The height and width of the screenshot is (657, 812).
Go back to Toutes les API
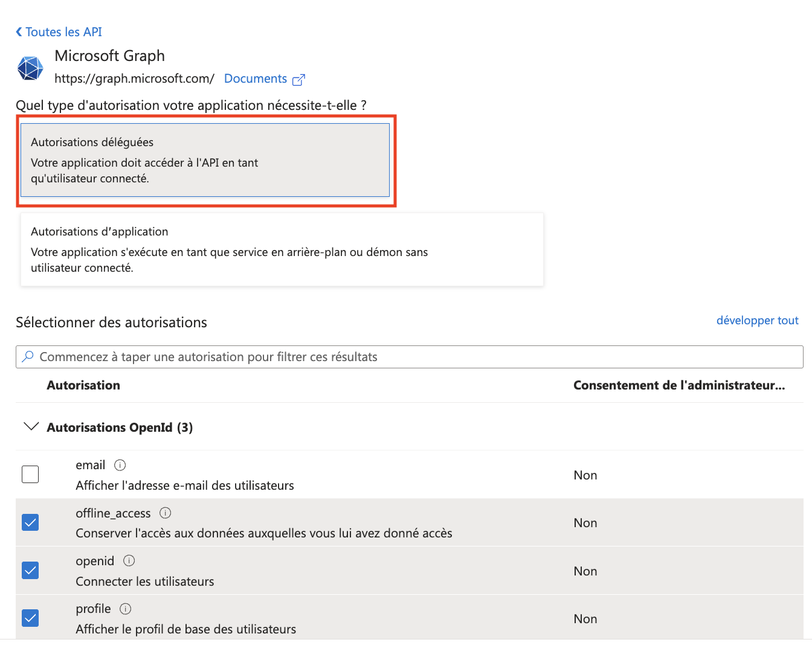click(x=63, y=32)
